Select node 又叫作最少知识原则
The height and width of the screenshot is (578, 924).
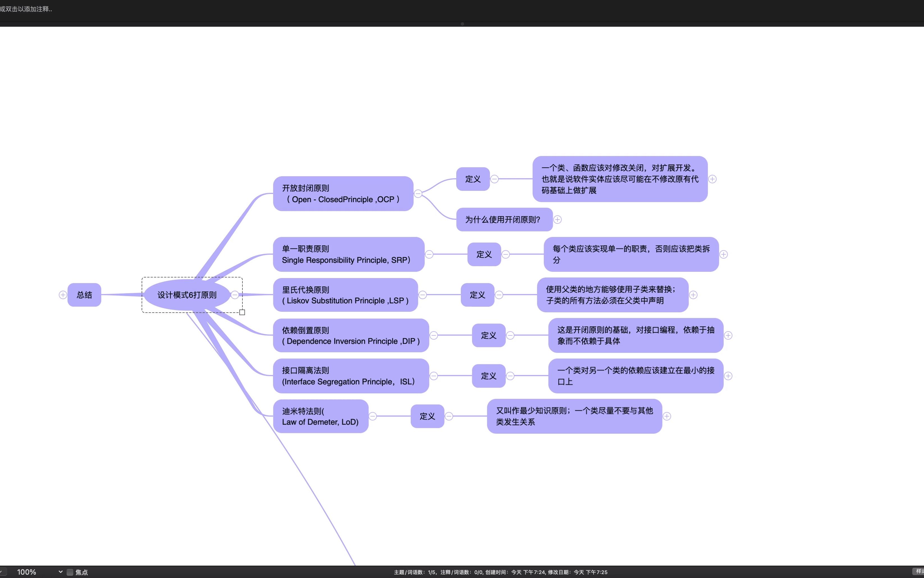[575, 416]
